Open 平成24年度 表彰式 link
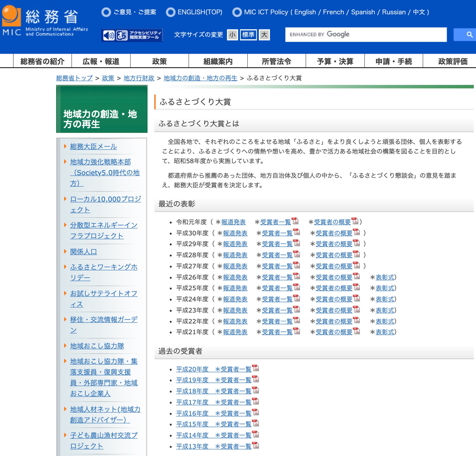 [x=384, y=299]
